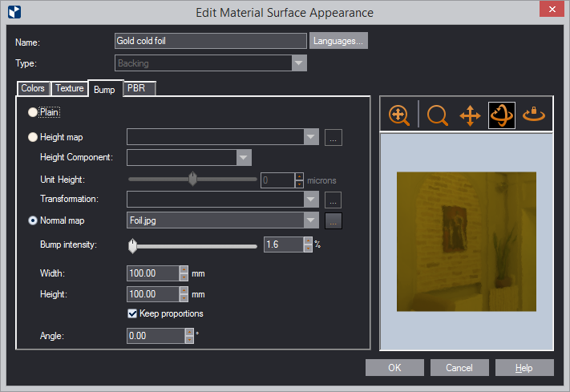Increase Bump intensity with up arrow
Screen dimensions: 570x392
308,240
